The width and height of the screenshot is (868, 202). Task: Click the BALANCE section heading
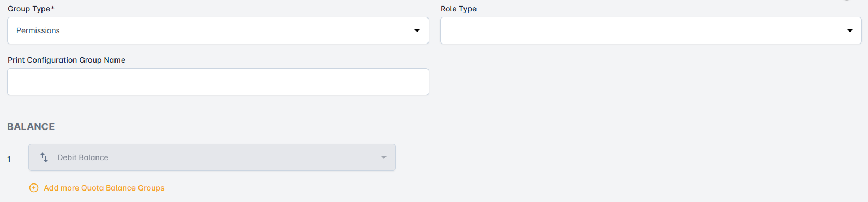(31, 127)
